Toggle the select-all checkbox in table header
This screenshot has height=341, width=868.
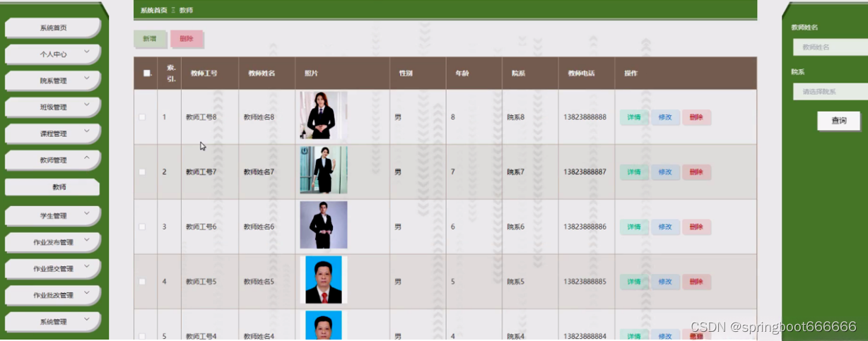146,73
